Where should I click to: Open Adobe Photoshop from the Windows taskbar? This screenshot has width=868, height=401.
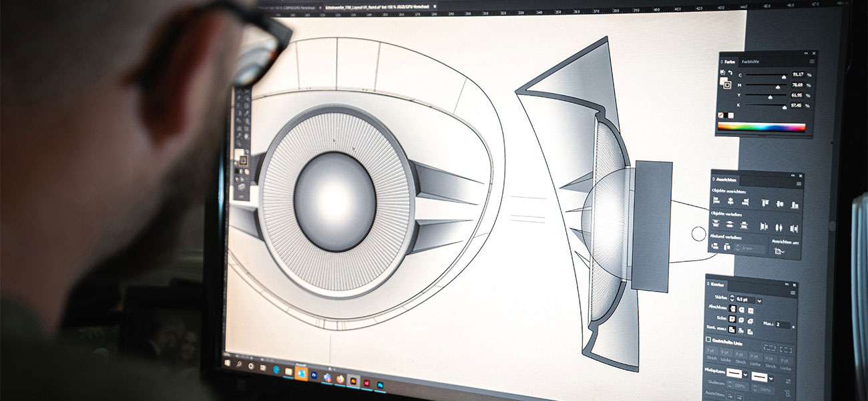coord(380,385)
